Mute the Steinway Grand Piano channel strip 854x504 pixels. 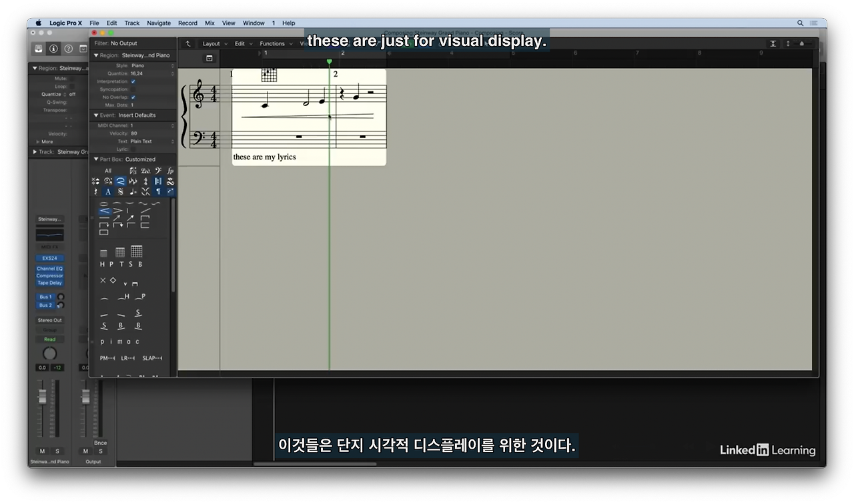tap(43, 451)
